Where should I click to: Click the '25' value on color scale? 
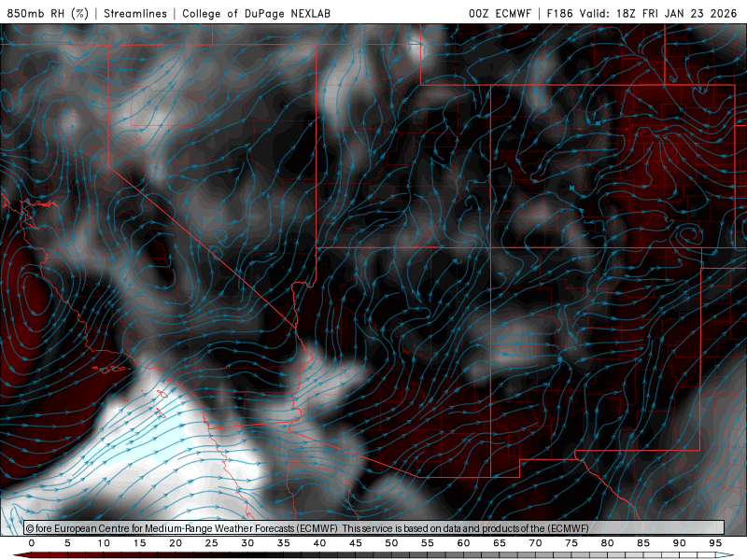(x=211, y=543)
